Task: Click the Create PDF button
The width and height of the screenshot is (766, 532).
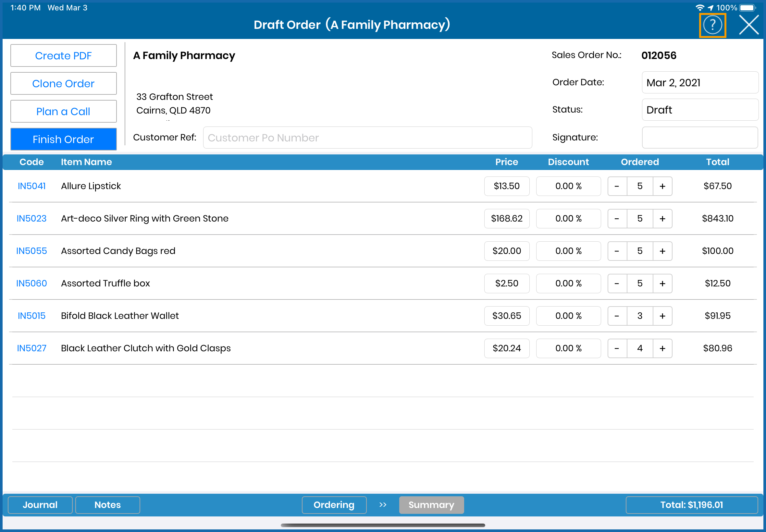Action: (63, 56)
